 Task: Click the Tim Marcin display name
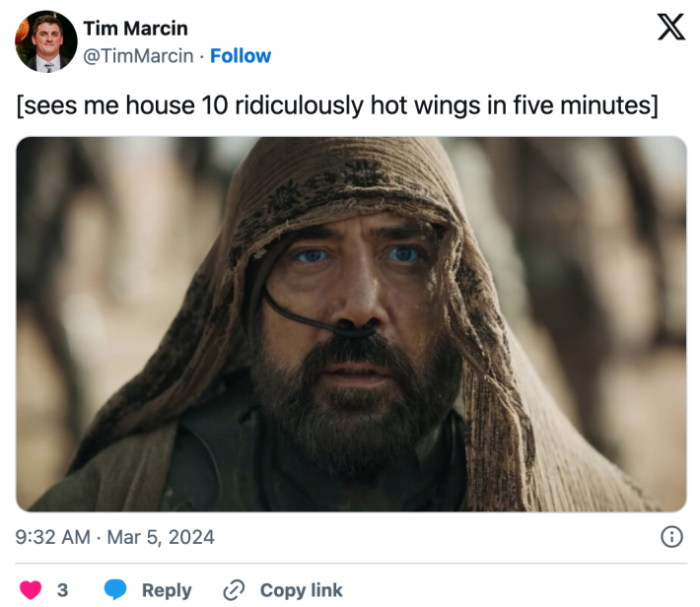point(135,28)
